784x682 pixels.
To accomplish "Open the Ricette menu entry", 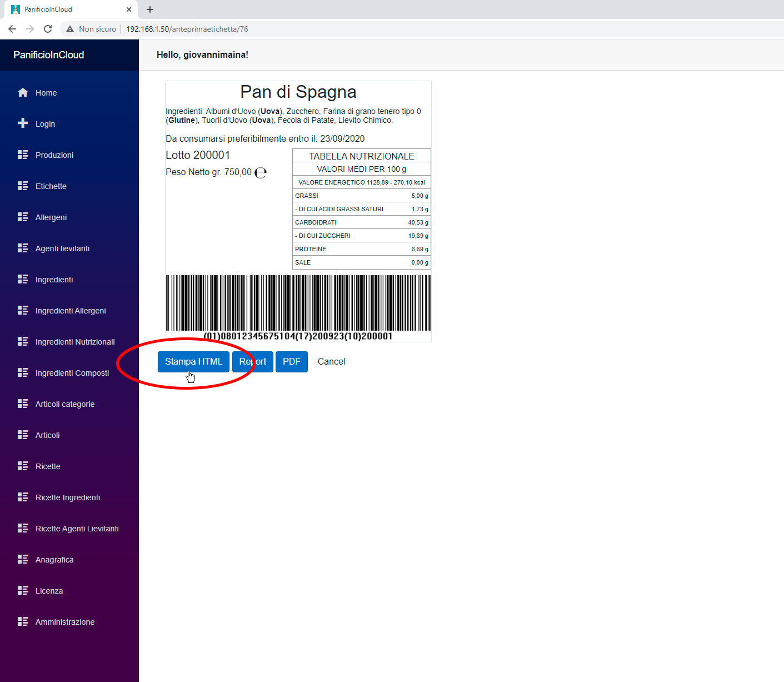I will 48,466.
